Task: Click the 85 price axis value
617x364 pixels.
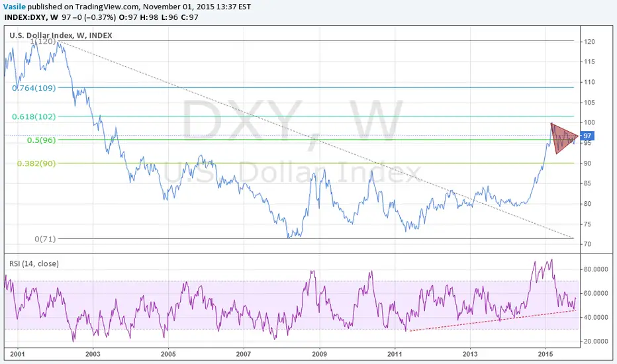Action: click(x=587, y=183)
